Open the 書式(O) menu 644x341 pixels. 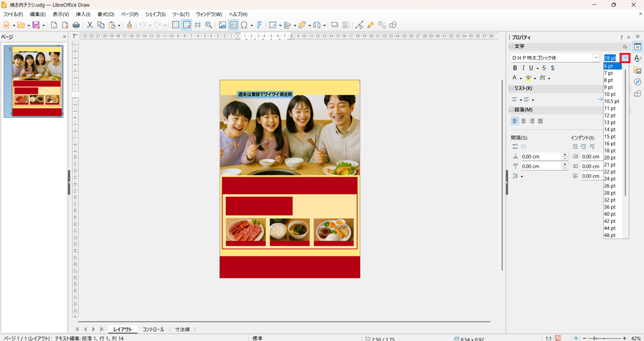(x=106, y=14)
